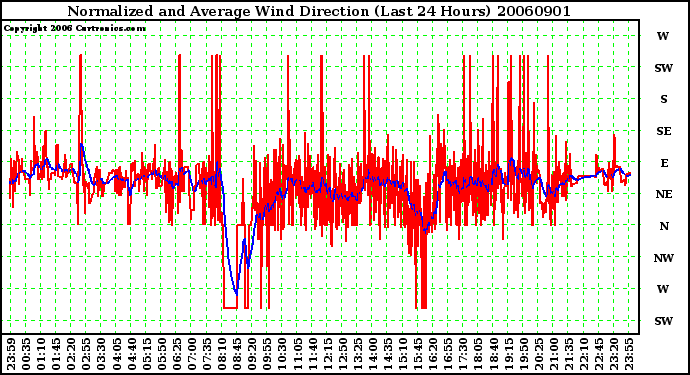The image size is (690, 375).
Task: Select the SE direction label
Action: [664, 131]
